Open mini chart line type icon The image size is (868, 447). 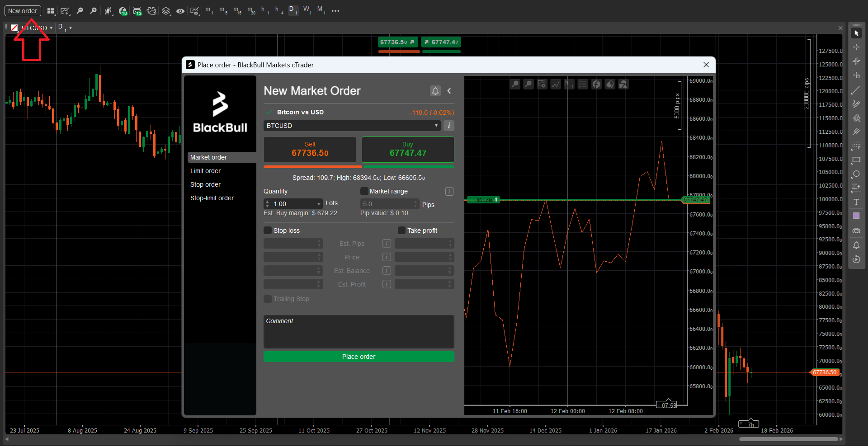(x=556, y=84)
